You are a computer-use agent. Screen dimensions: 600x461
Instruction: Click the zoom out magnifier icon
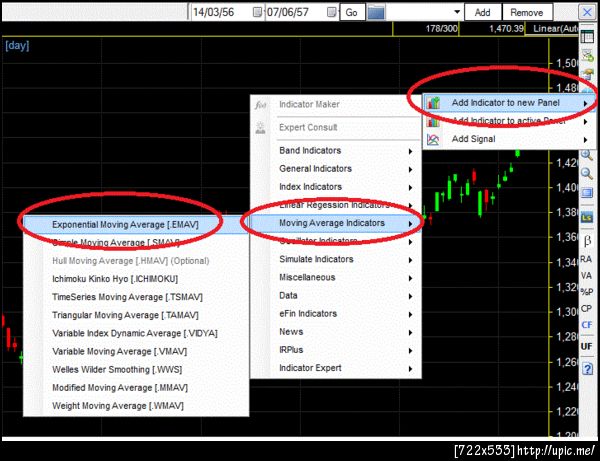point(587,174)
